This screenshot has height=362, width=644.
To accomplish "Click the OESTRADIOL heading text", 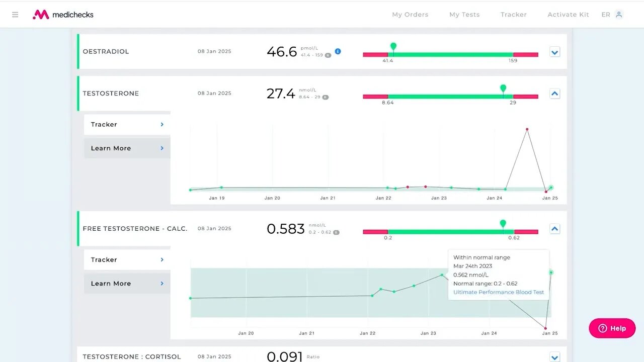I will [106, 51].
